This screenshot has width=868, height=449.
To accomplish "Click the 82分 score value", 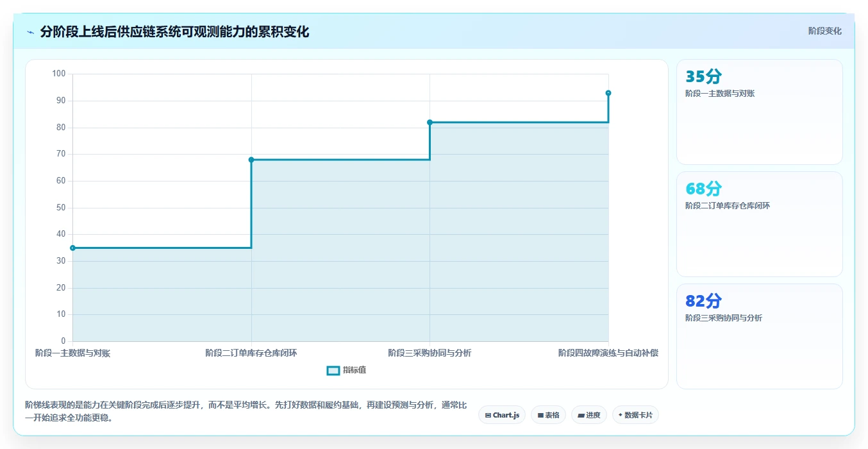I will 703,301.
